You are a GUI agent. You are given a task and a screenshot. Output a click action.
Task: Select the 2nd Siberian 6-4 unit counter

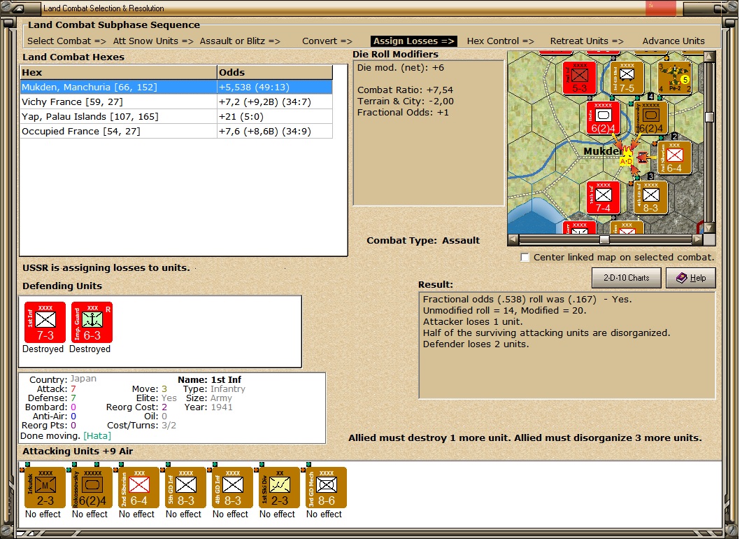[137, 489]
